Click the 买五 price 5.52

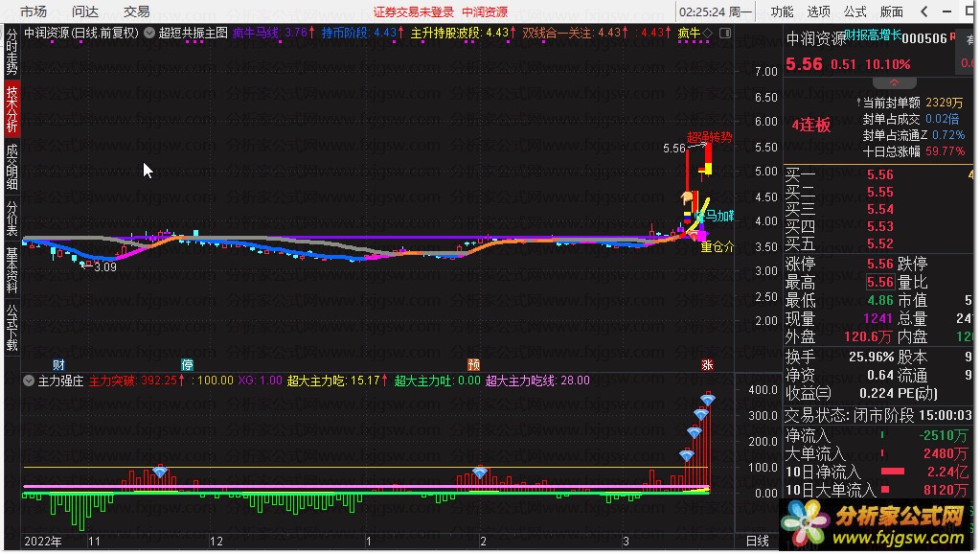[x=880, y=243]
